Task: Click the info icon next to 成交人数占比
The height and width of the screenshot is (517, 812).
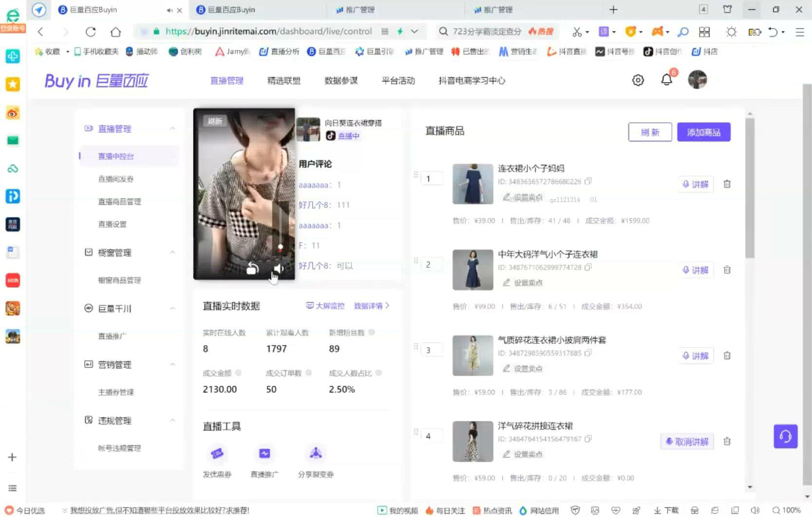Action: point(379,372)
